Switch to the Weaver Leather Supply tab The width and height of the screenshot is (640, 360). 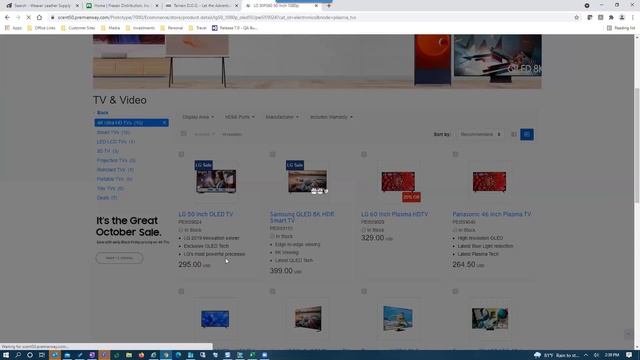pyautogui.click(x=42, y=6)
